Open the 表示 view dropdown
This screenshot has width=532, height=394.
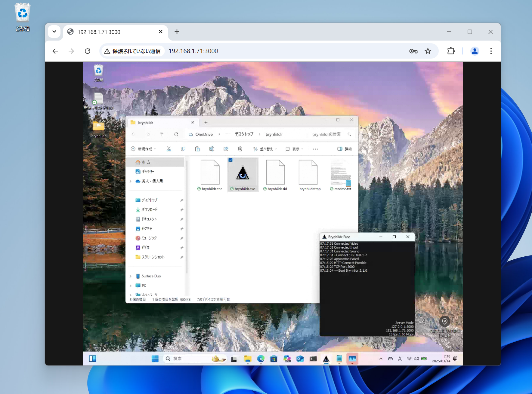[294, 149]
